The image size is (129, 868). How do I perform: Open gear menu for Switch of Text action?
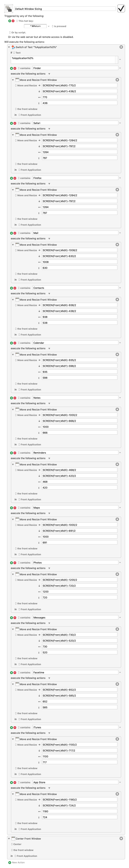tap(121, 47)
